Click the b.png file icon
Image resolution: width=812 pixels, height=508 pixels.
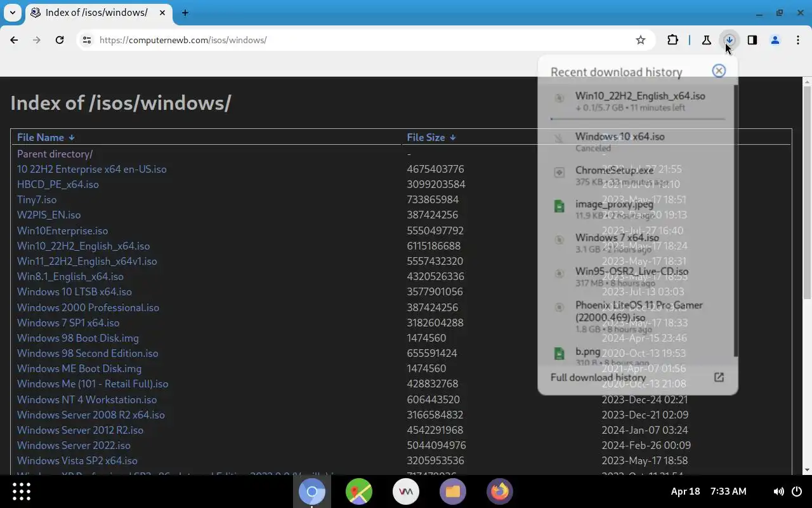click(559, 353)
